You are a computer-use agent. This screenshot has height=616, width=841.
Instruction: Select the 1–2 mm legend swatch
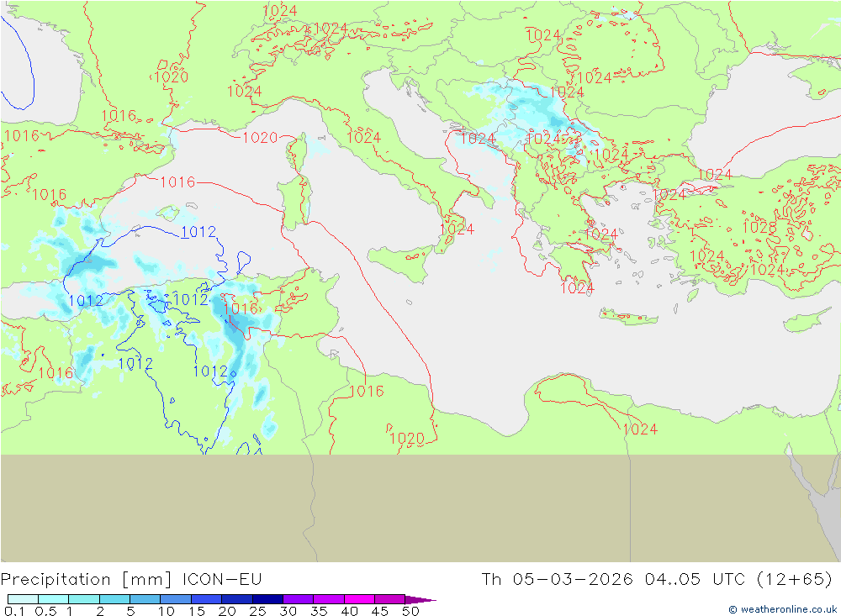84,599
